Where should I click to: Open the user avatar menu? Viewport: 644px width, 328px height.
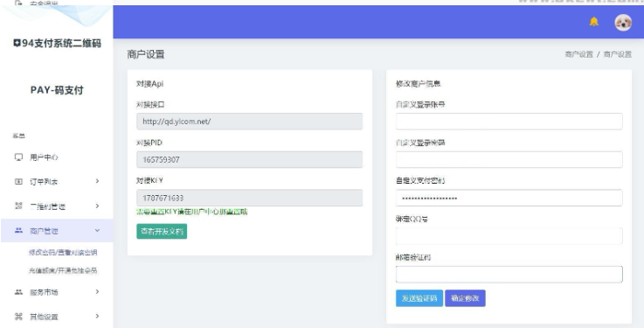click(623, 23)
